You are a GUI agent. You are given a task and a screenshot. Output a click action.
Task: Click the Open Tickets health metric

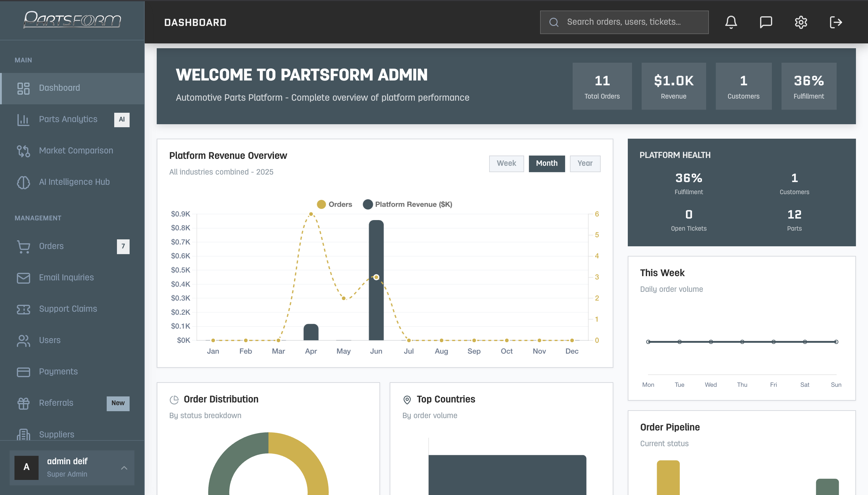pyautogui.click(x=689, y=220)
